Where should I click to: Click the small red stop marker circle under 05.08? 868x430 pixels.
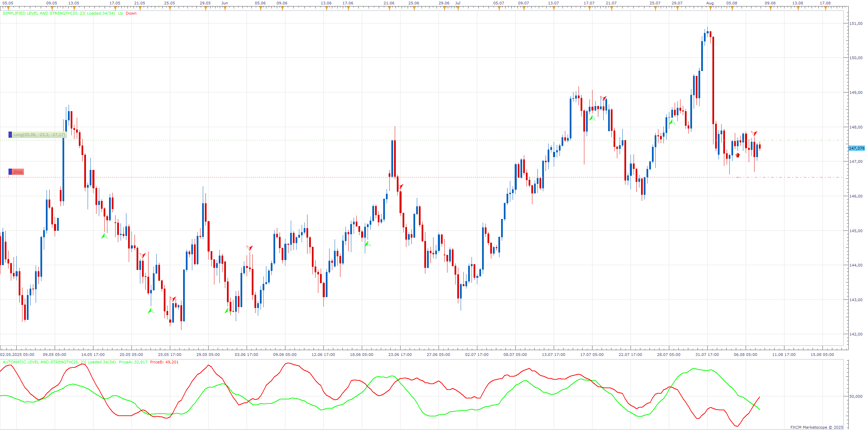coord(738,177)
